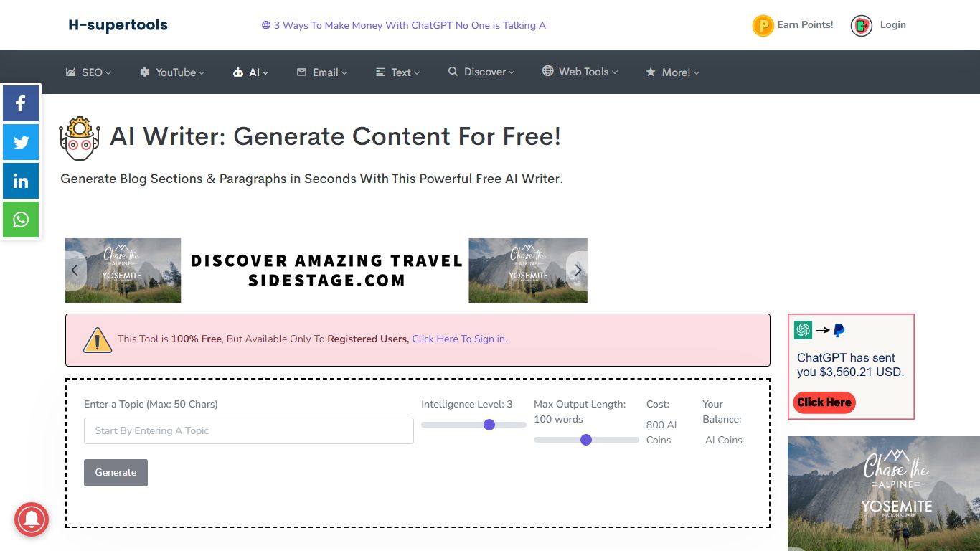980x551 pixels.
Task: Follow the Click Here To Sign in link
Action: 459,339
